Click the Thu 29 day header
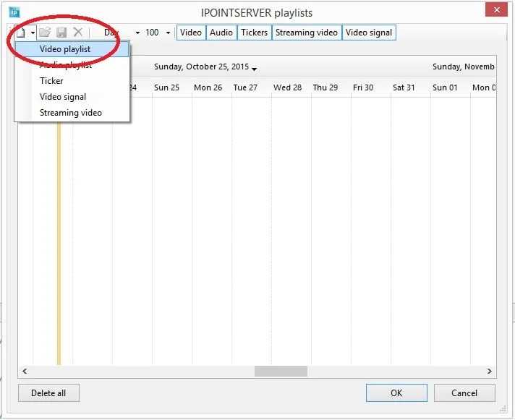 325,87
